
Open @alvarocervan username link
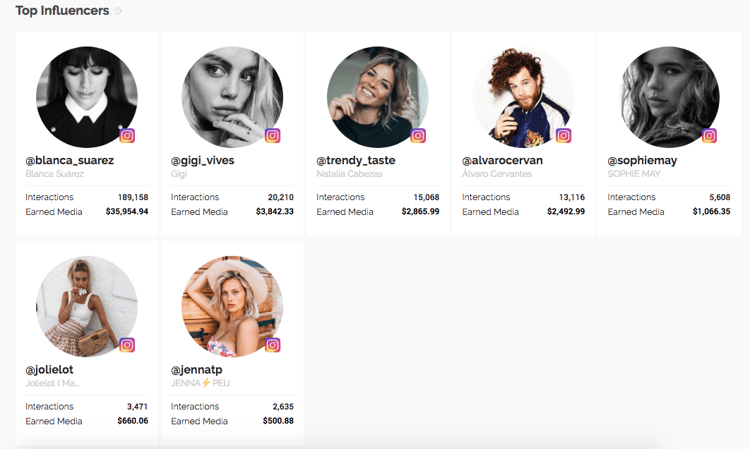click(502, 160)
